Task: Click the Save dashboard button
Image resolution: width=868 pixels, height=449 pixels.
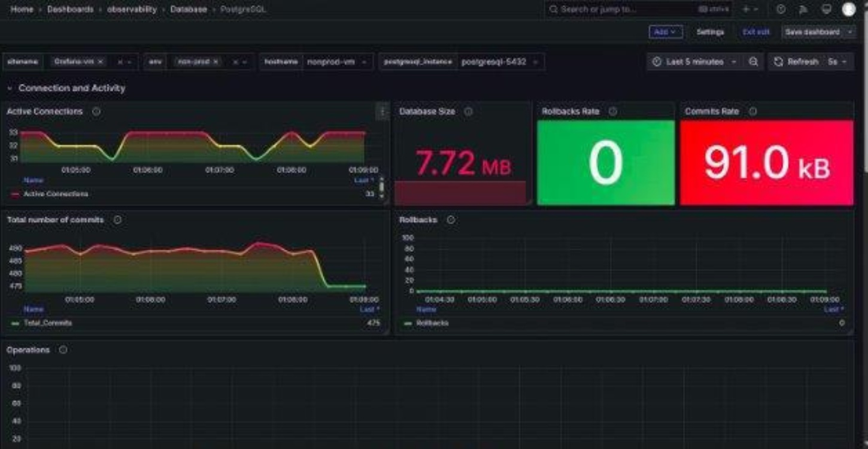Action: pyautogui.click(x=812, y=32)
